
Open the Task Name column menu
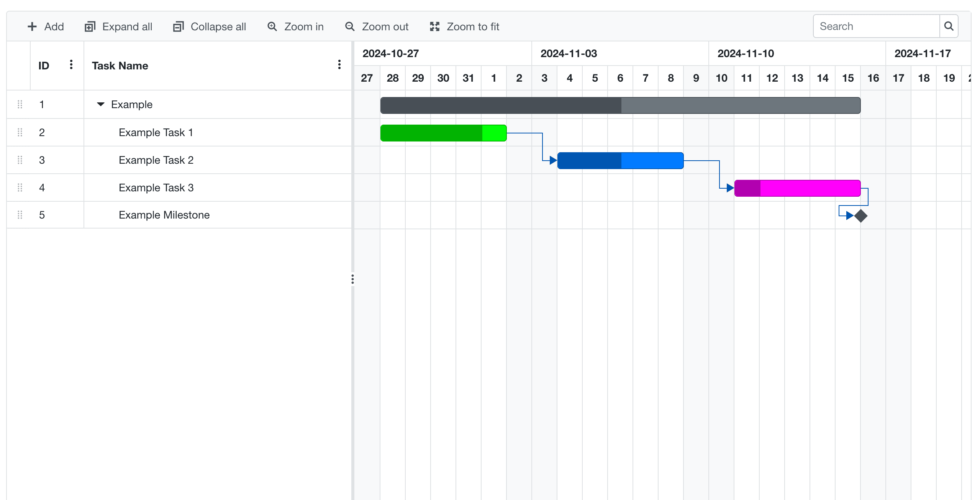coord(339,65)
